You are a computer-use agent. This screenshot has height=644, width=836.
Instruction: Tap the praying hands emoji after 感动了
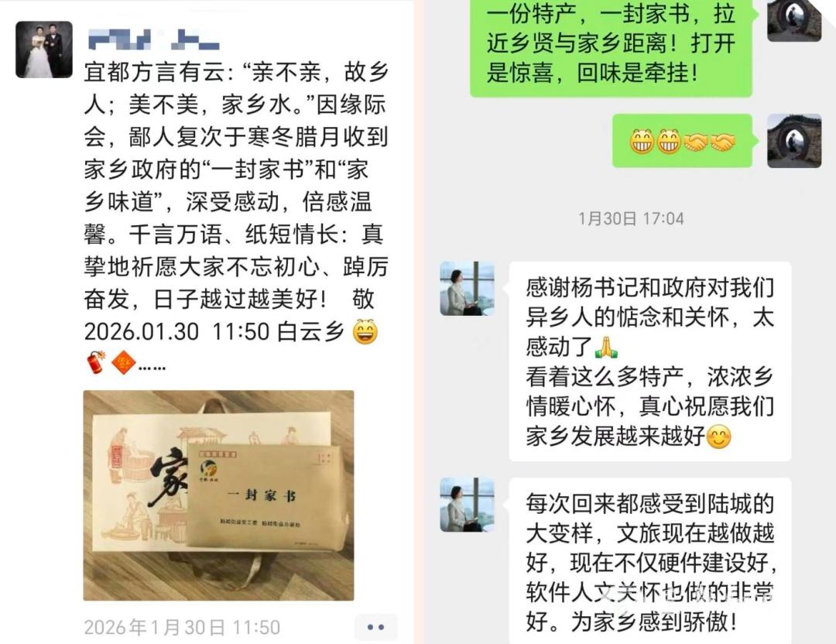point(606,347)
